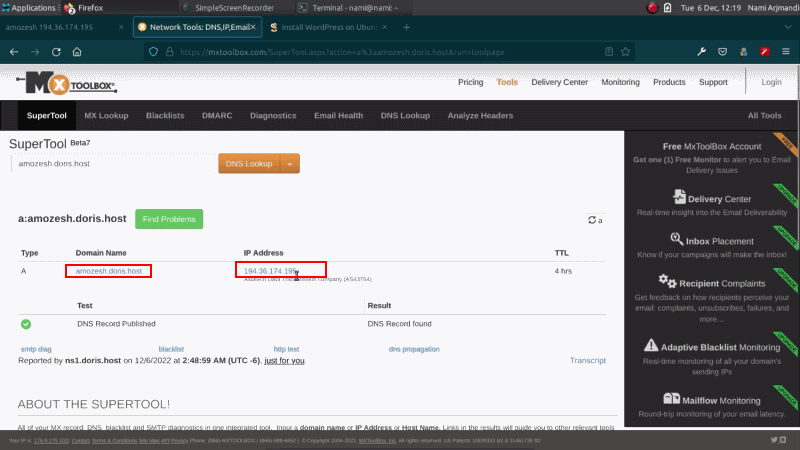Click the Find Problems button
This screenshot has width=800, height=450.
point(169,219)
